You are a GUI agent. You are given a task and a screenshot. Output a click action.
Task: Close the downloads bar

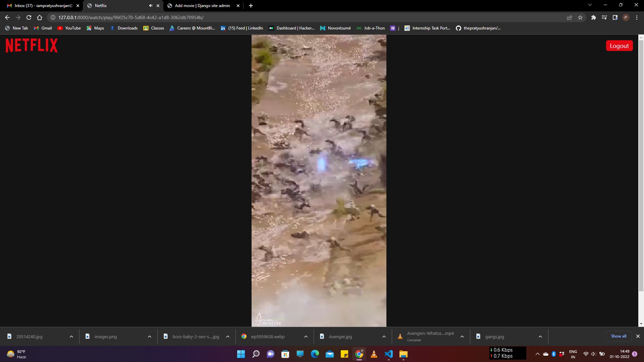coord(638,336)
